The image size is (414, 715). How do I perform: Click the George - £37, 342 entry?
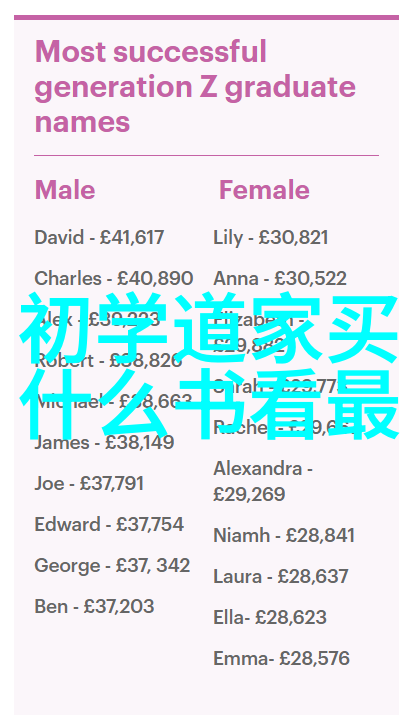pos(112,565)
